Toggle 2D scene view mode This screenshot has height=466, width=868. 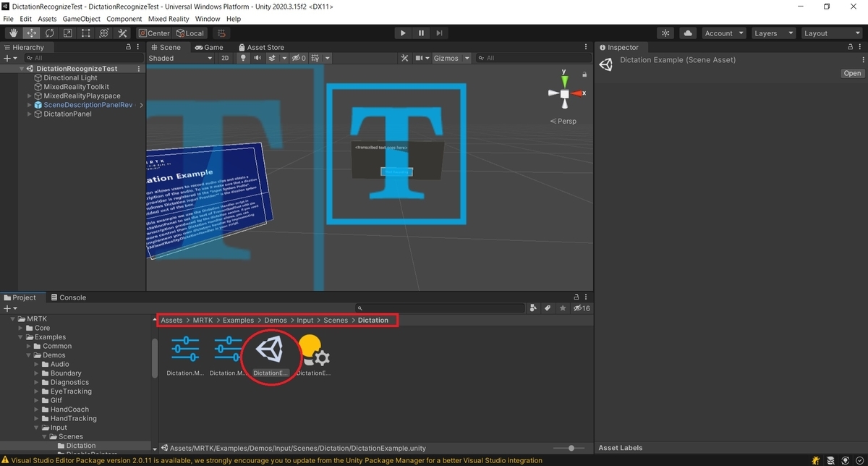tap(225, 58)
